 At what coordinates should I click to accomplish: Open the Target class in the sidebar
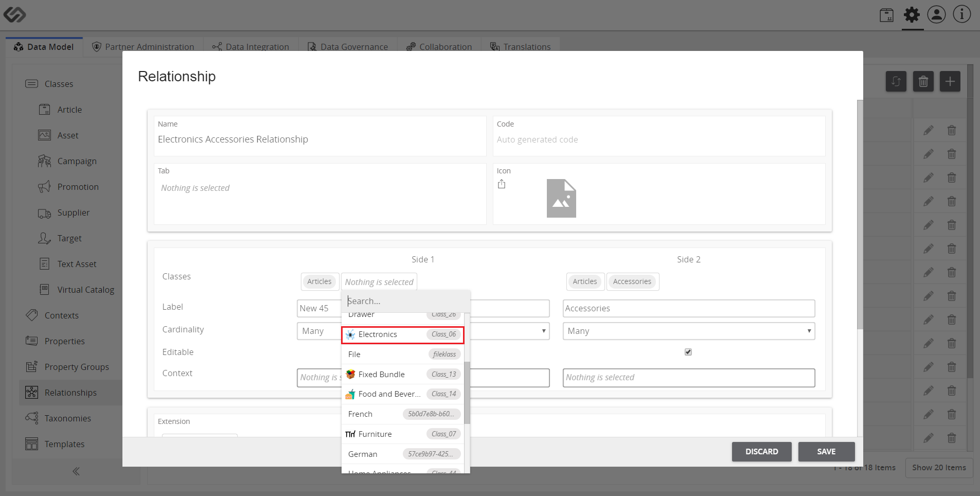click(x=69, y=238)
